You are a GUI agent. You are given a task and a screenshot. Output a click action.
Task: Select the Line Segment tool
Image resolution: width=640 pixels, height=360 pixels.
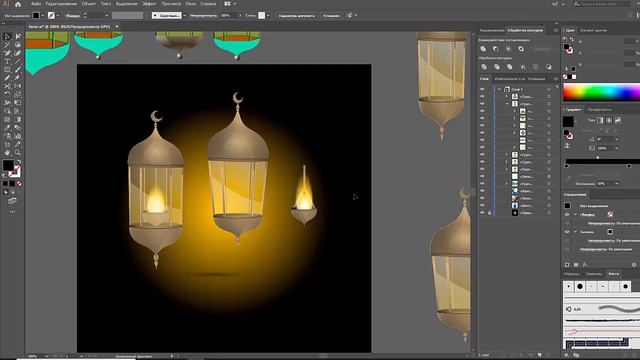pyautogui.click(x=18, y=61)
